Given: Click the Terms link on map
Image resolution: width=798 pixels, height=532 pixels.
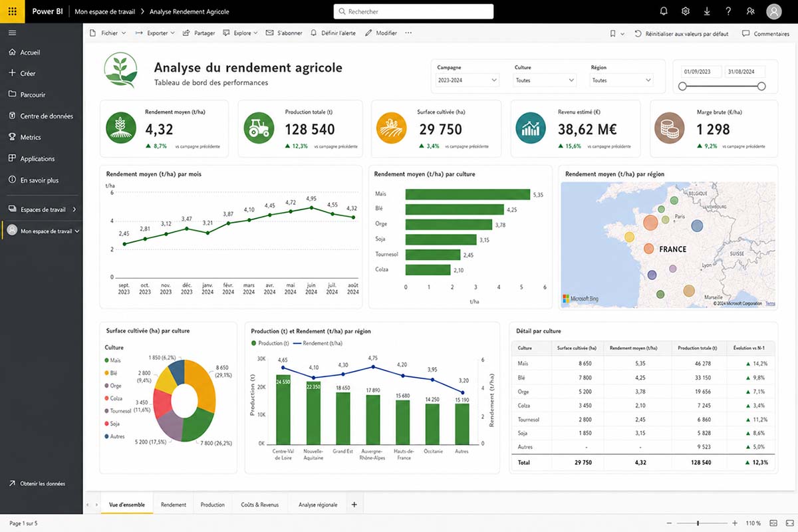Looking at the screenshot, I should coord(770,303).
